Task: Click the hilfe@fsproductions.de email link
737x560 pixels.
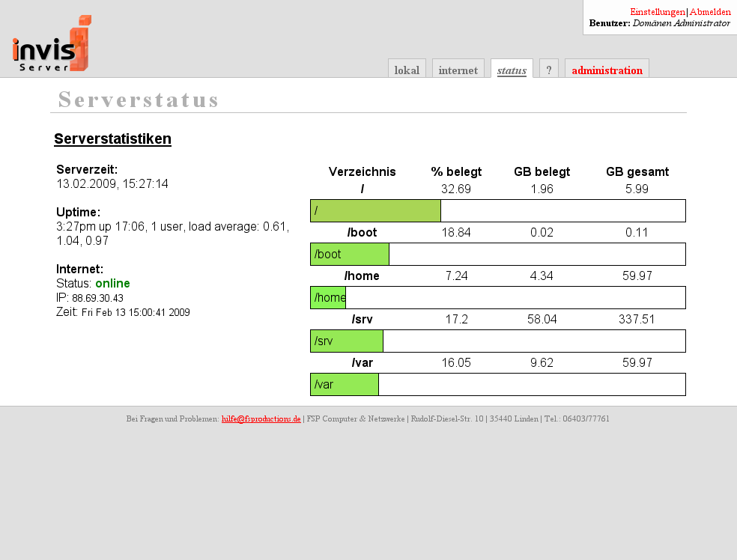Action: [x=261, y=419]
